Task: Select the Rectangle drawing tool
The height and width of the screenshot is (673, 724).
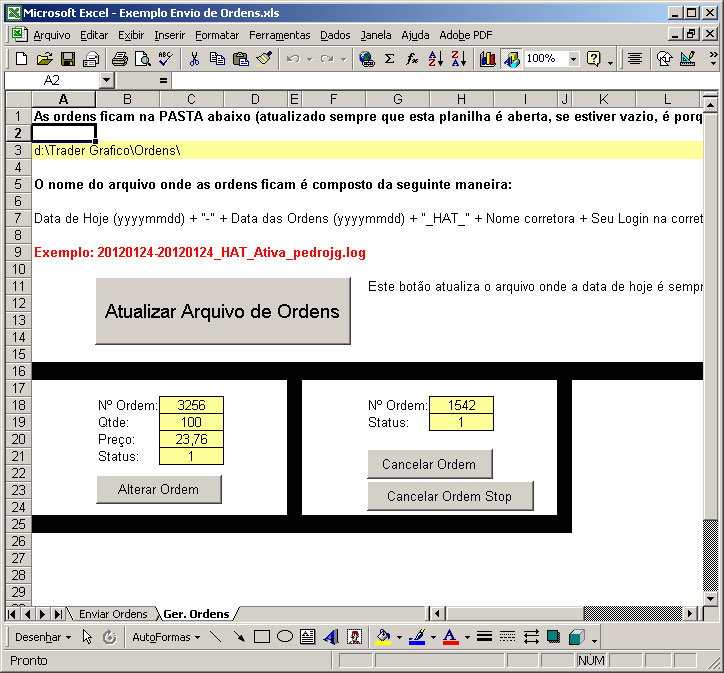Action: [262, 637]
